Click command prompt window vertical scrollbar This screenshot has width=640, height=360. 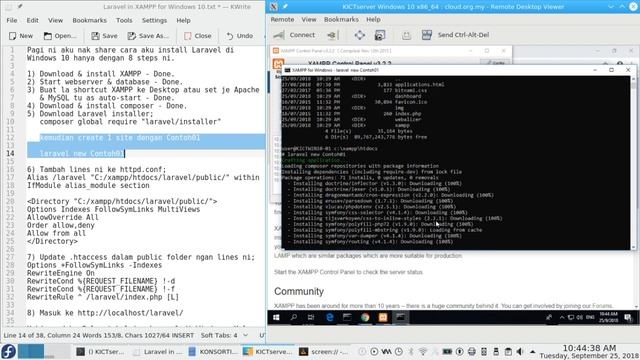tap(633, 162)
